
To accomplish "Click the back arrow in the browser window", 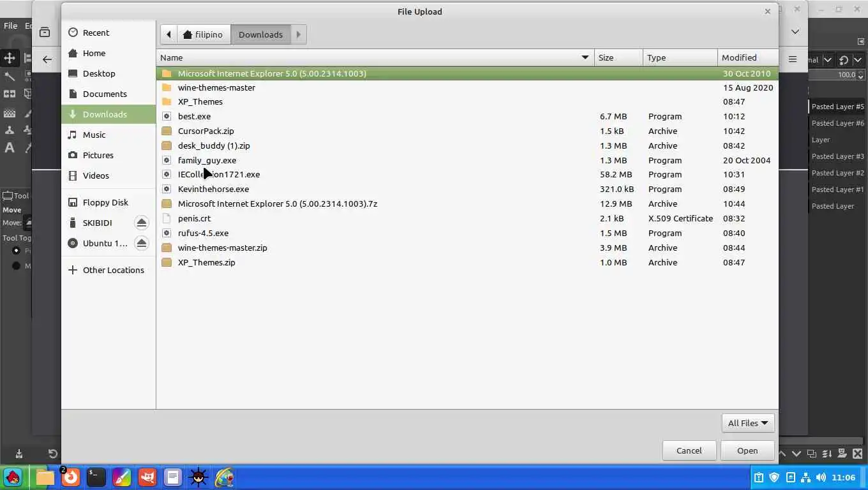I will 47,59.
